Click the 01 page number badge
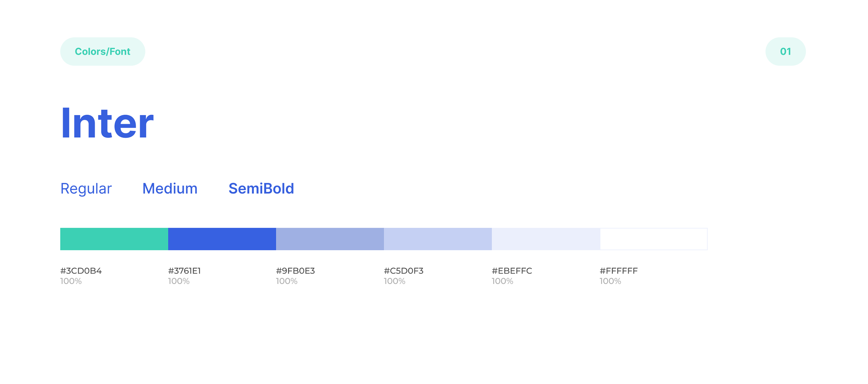Screen dimensions: 868x384 point(785,51)
